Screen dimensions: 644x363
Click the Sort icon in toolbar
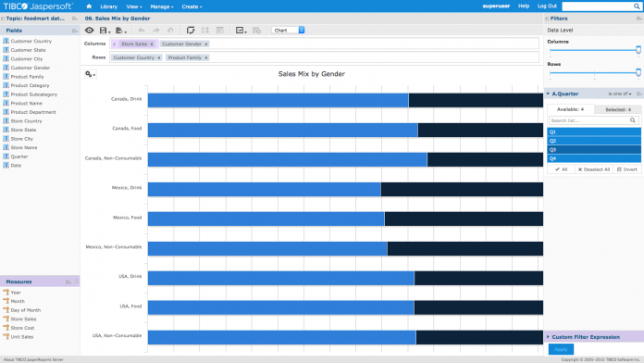coord(204,31)
